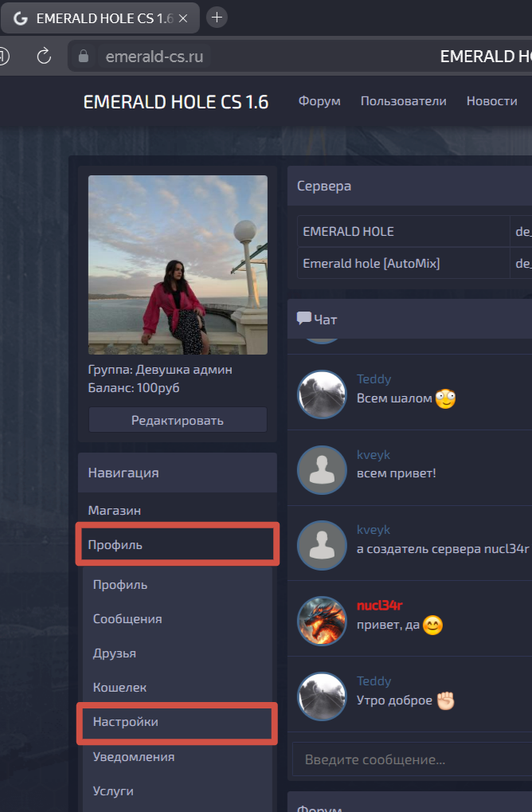Reload the page with refresh icon

pyautogui.click(x=44, y=56)
